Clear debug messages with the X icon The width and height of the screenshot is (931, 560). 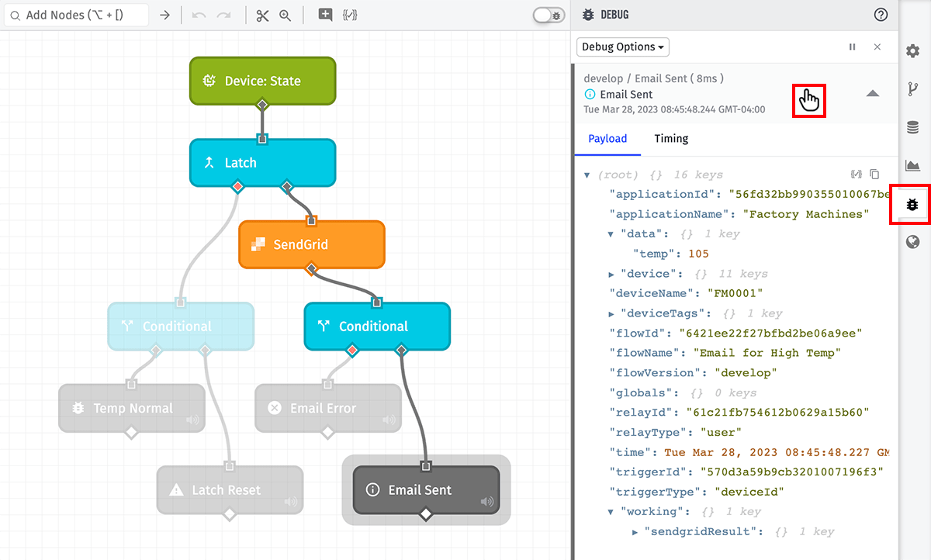pyautogui.click(x=877, y=47)
